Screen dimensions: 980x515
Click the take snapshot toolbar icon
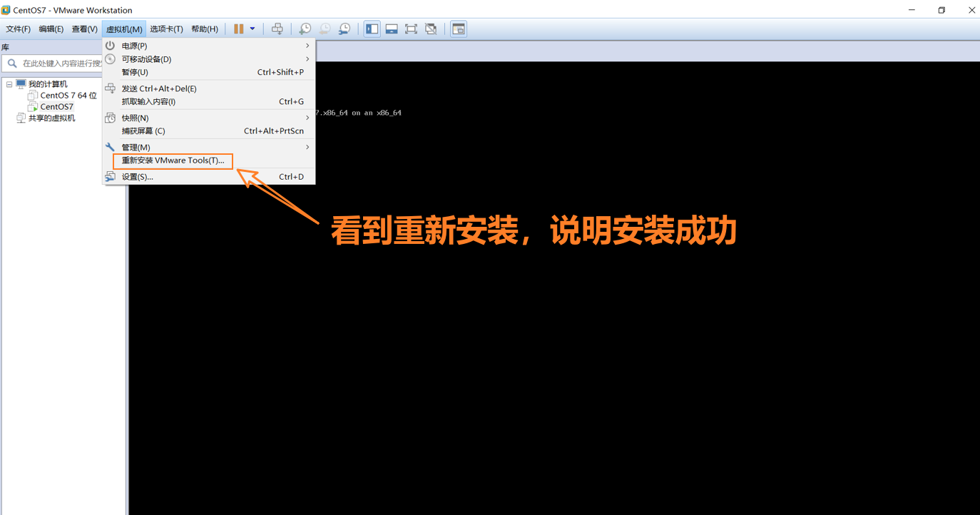(305, 29)
